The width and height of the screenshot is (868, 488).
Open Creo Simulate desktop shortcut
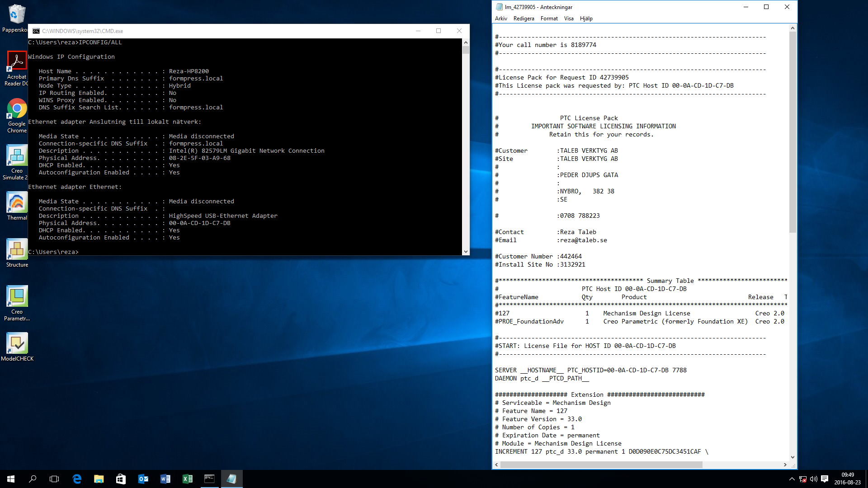[x=16, y=163]
